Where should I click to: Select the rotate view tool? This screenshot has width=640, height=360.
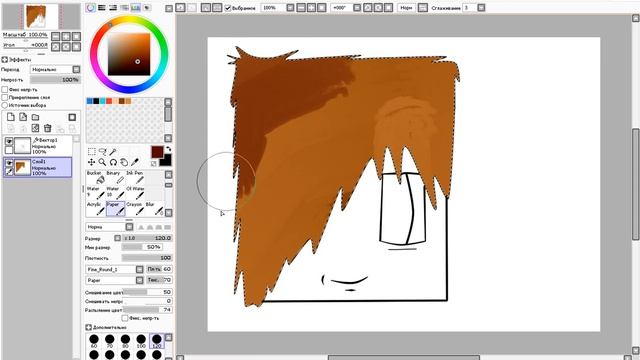[113, 162]
